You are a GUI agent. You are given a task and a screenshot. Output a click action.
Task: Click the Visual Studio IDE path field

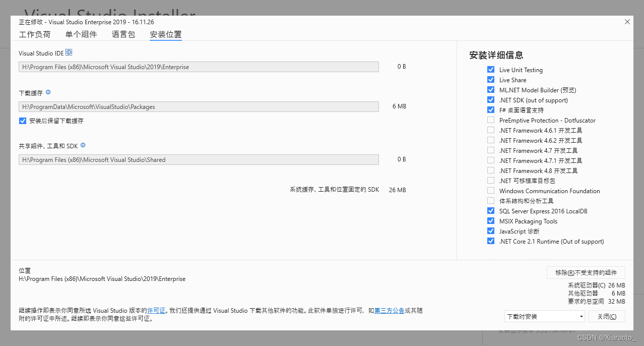(x=198, y=67)
